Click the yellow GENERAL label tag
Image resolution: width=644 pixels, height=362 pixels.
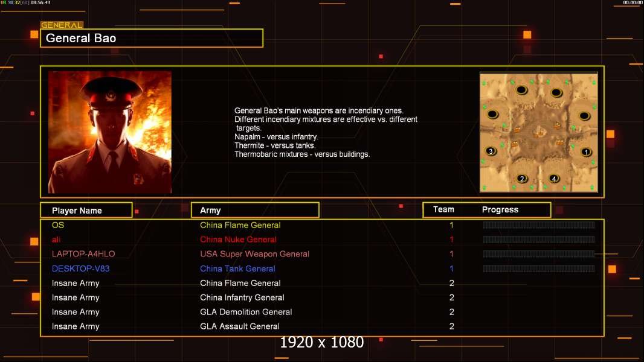coord(62,25)
